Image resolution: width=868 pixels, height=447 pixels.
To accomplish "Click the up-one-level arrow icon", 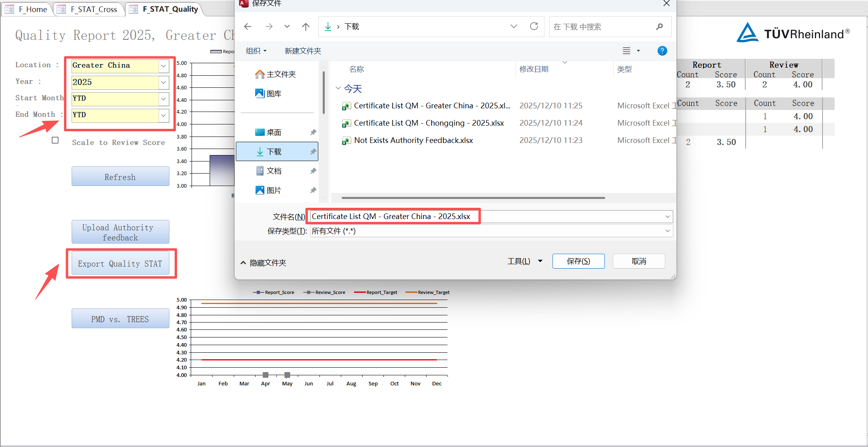I will [x=306, y=27].
